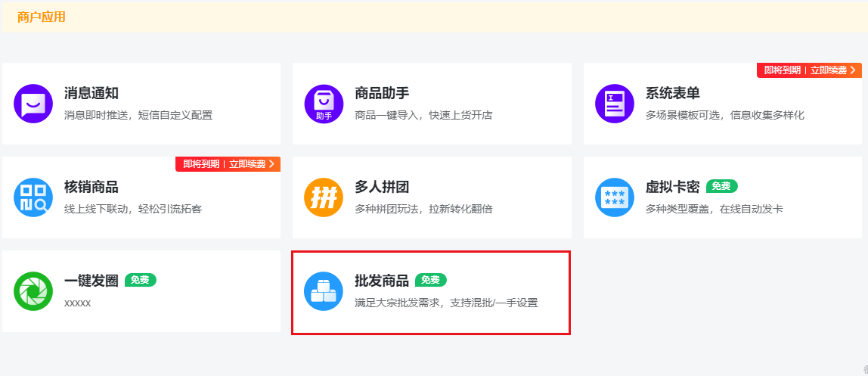Click the orange 多人拼团 icon
868x376 pixels.
(324, 197)
